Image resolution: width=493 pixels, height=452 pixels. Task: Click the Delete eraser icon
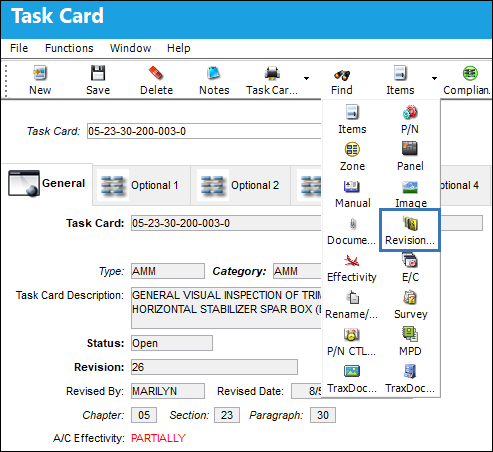point(156,73)
